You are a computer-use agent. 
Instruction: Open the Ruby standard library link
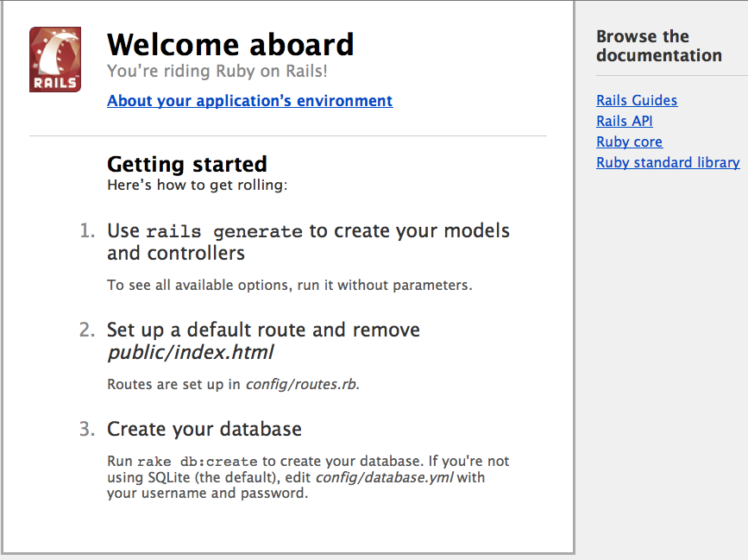pyautogui.click(x=668, y=162)
